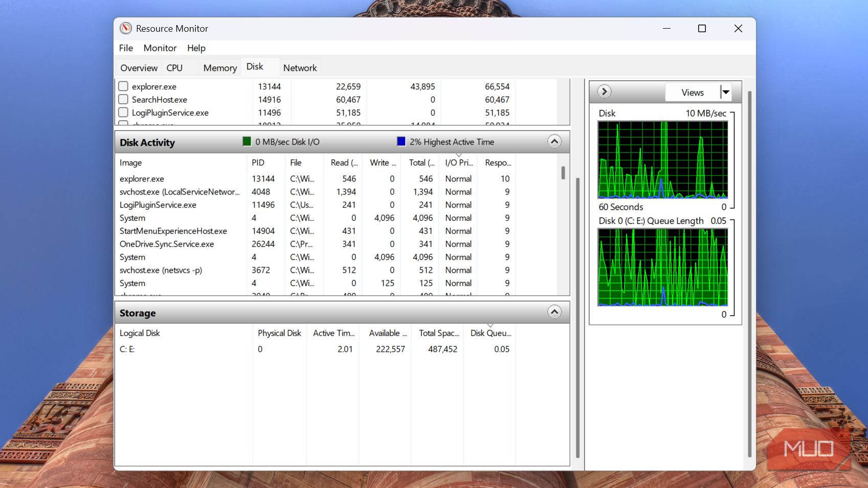Click the 1,394 read value cell
This screenshot has height=488, width=868.
pyautogui.click(x=346, y=192)
